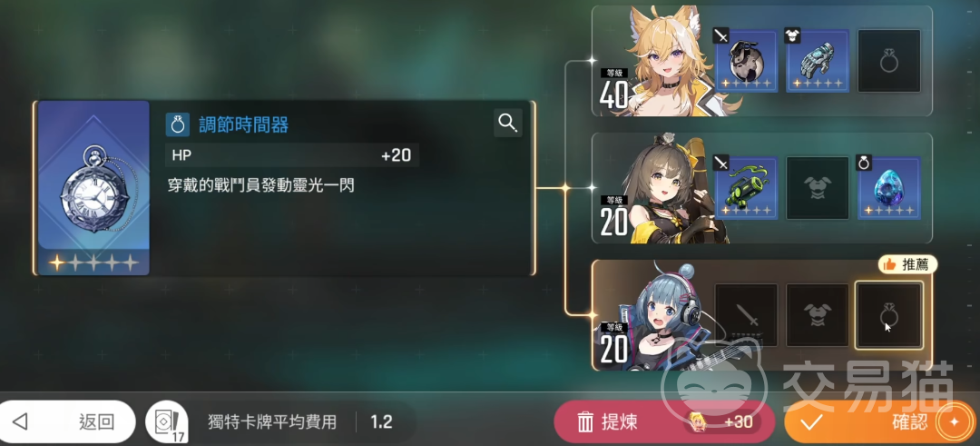Select the blue egg accessory item
Image resolution: width=980 pixels, height=446 pixels.
coord(888,188)
